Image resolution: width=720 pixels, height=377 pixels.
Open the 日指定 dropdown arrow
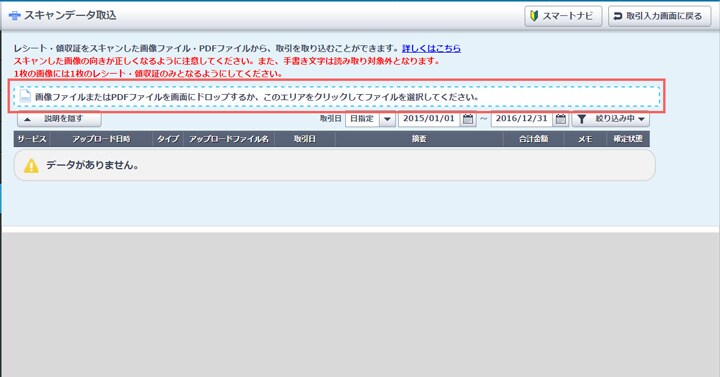pyautogui.click(x=387, y=119)
